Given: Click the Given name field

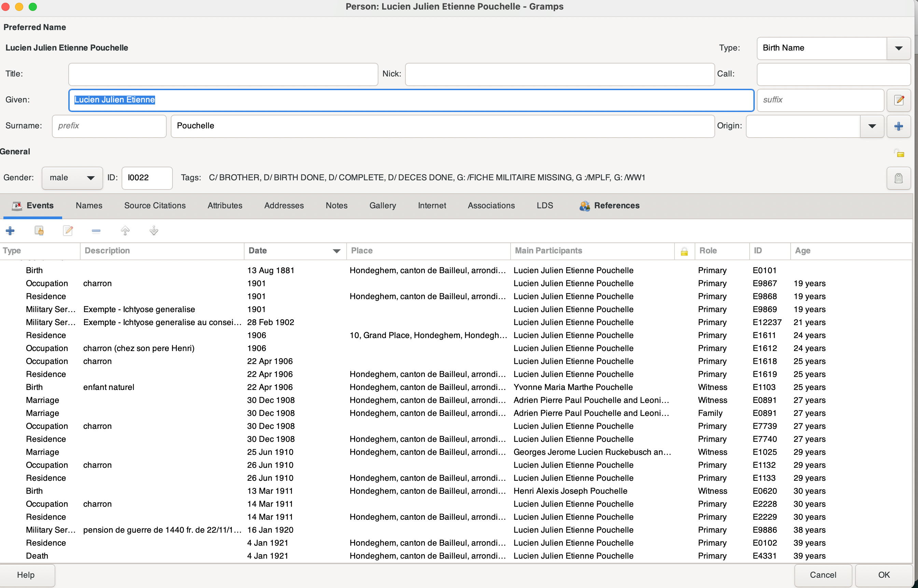Looking at the screenshot, I should pos(411,100).
